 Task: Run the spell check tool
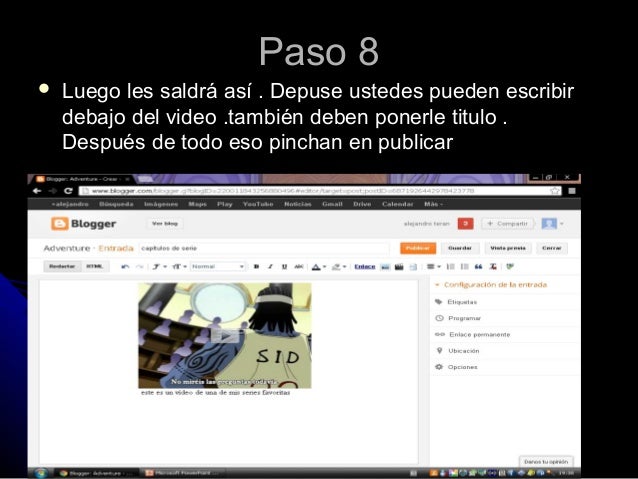pos(510,267)
